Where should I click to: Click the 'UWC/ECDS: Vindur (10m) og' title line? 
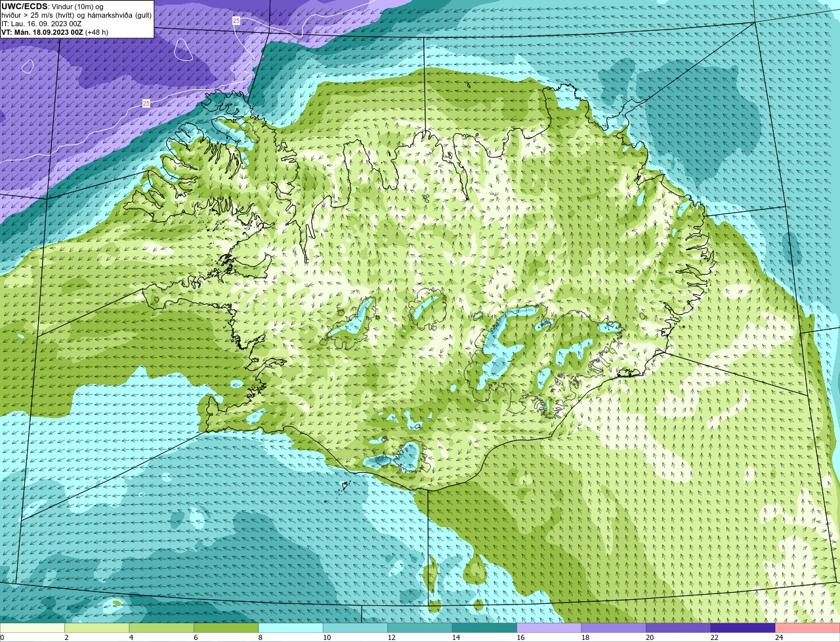(52, 7)
